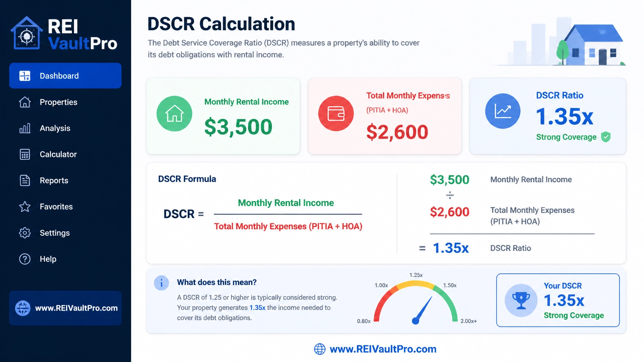Click the blue 1.35x link in explanation text
Image resolution: width=644 pixels, height=362 pixels.
click(257, 308)
